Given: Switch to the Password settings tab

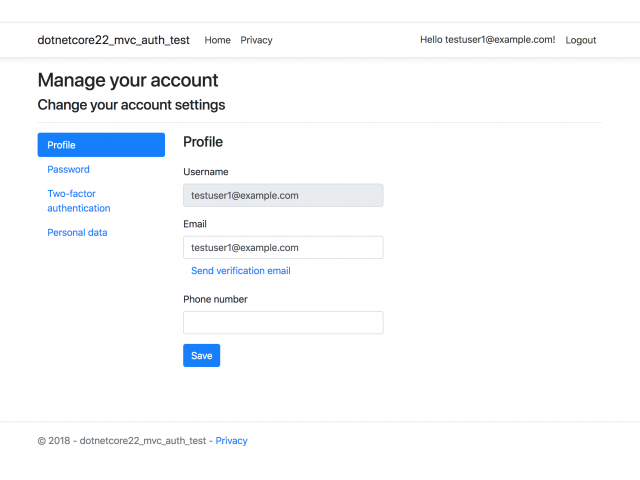Looking at the screenshot, I should coord(68,169).
